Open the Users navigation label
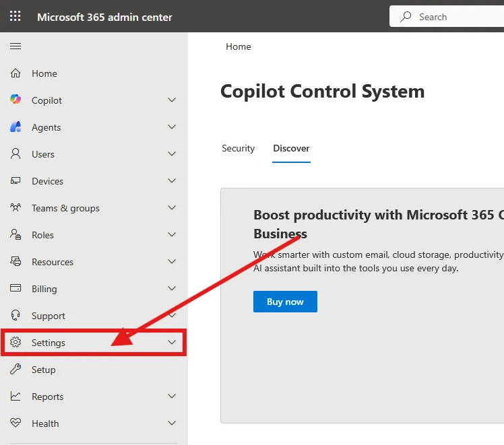This screenshot has width=504, height=445. (x=43, y=154)
